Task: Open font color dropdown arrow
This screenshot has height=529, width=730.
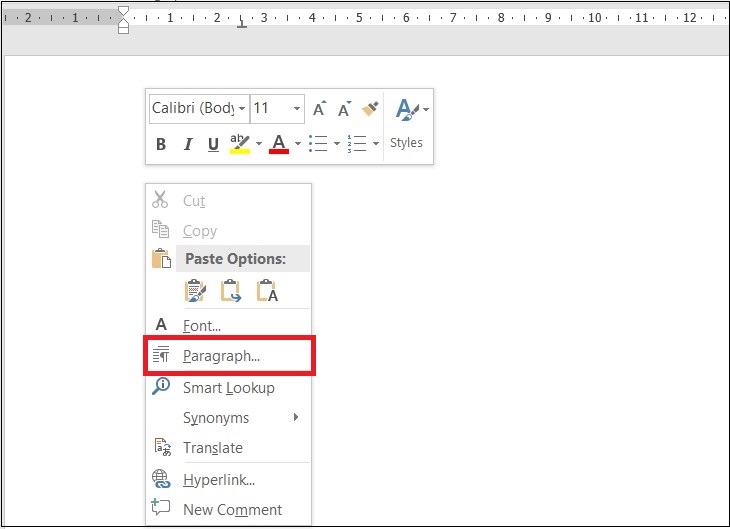Action: click(x=298, y=143)
